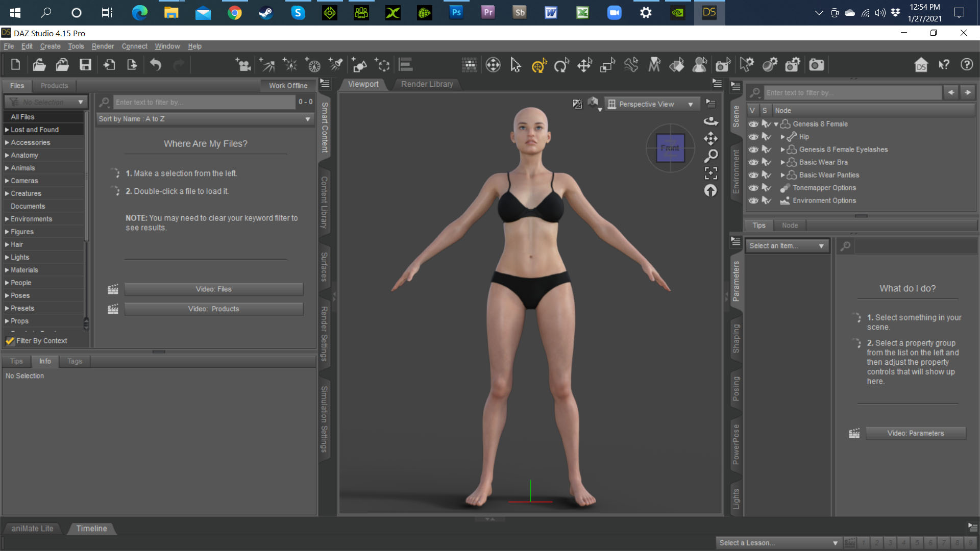Hide Basic Wear Bra with eye icon
This screenshot has width=980, height=551.
[x=753, y=162]
